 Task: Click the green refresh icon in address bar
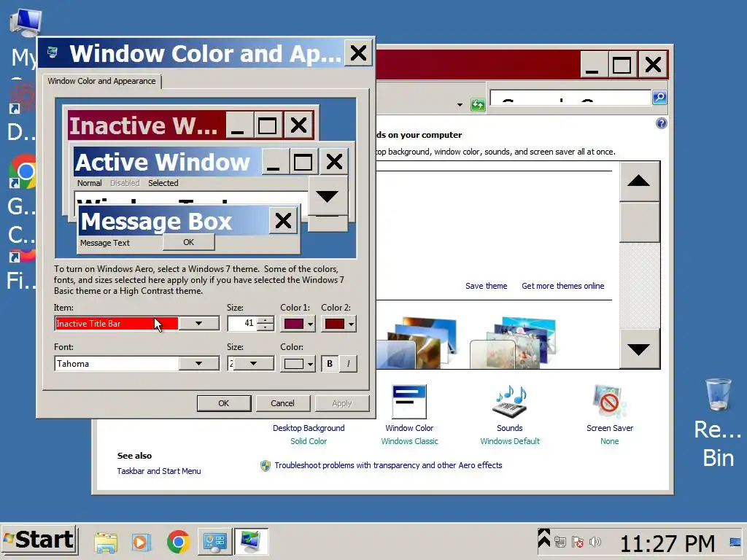pos(477,104)
